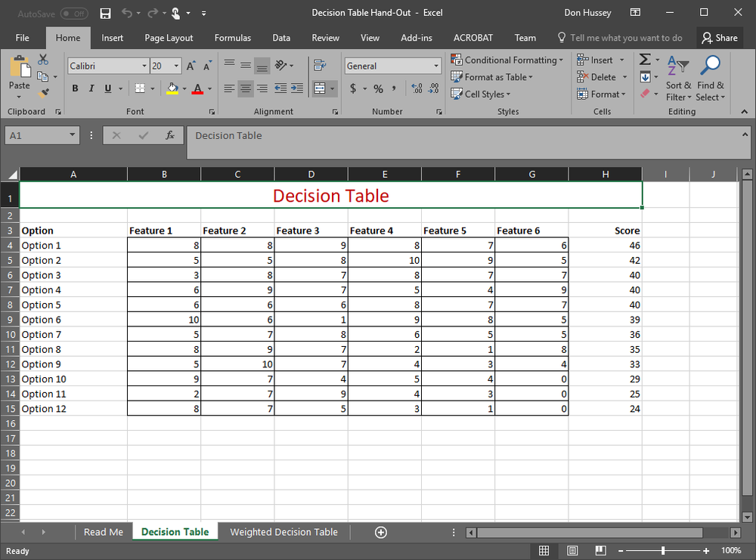Click the AutoSum sigma icon
Viewport: 756px width, 560px height.
coord(645,59)
